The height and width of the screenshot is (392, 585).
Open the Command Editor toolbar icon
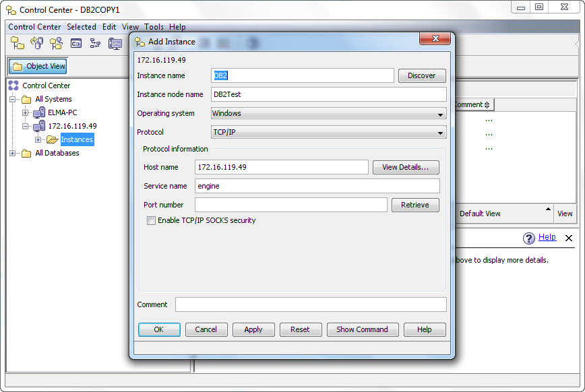tap(76, 44)
